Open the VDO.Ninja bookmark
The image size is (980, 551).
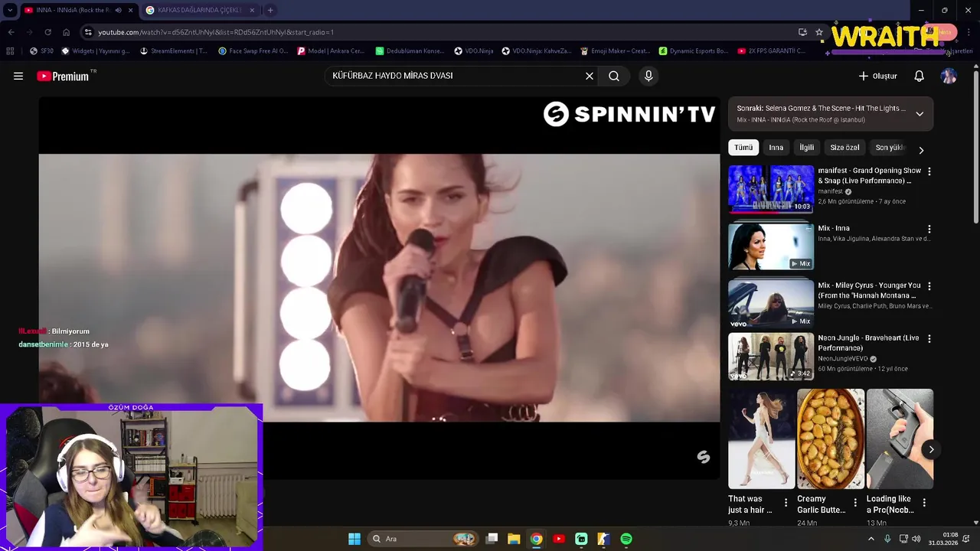pyautogui.click(x=474, y=51)
